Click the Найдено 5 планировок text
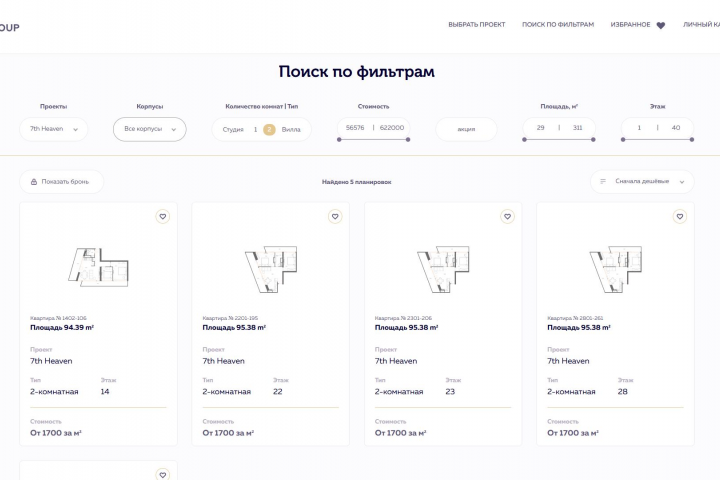 click(x=356, y=182)
